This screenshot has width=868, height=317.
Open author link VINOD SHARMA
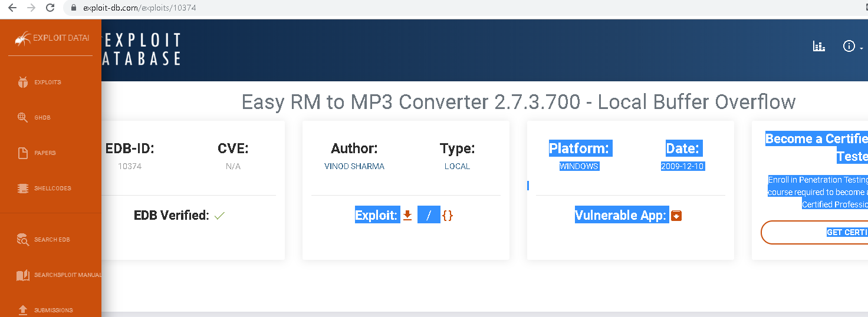(x=354, y=167)
